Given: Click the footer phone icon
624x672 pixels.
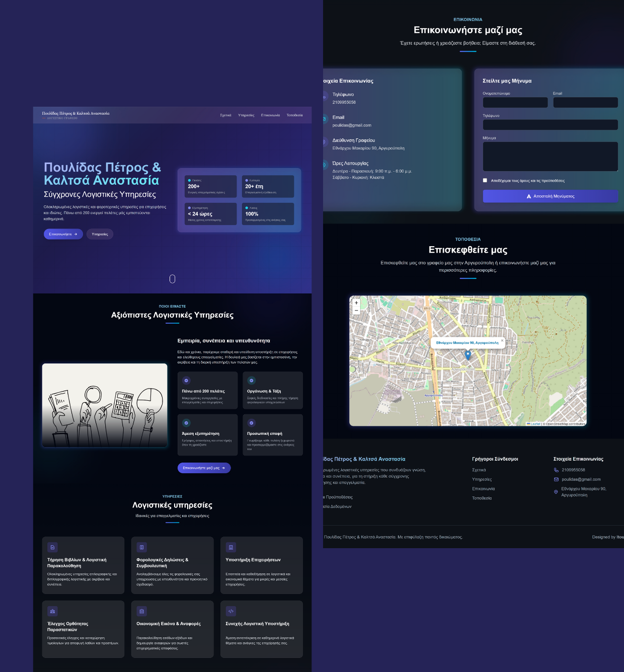Looking at the screenshot, I should [x=556, y=470].
